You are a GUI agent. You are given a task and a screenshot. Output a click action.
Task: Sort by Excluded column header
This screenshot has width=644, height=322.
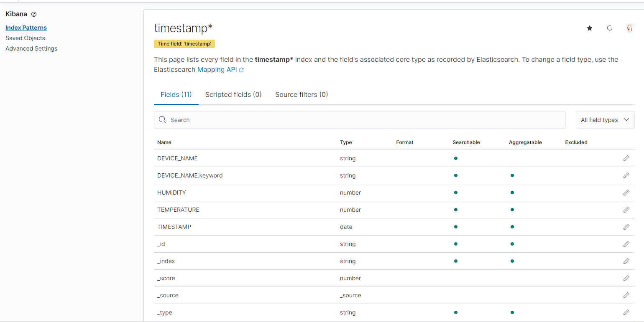click(576, 142)
